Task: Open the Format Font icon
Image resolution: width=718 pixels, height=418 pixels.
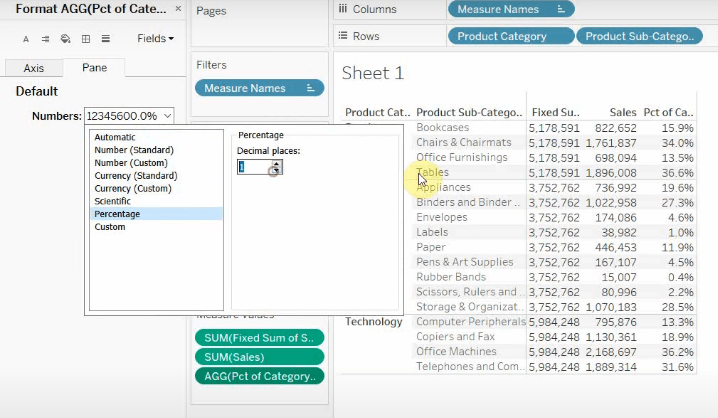Action: tap(25, 39)
